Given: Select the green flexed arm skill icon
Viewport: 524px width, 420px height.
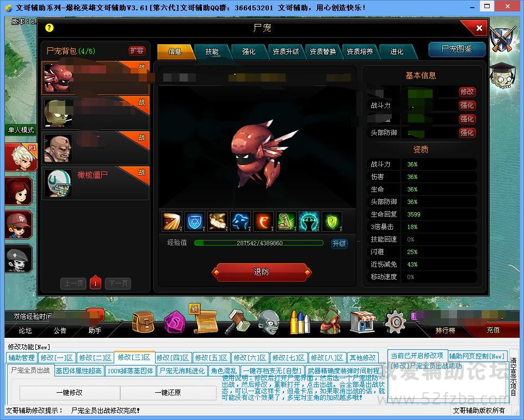Looking at the screenshot, I should pyautogui.click(x=286, y=221).
